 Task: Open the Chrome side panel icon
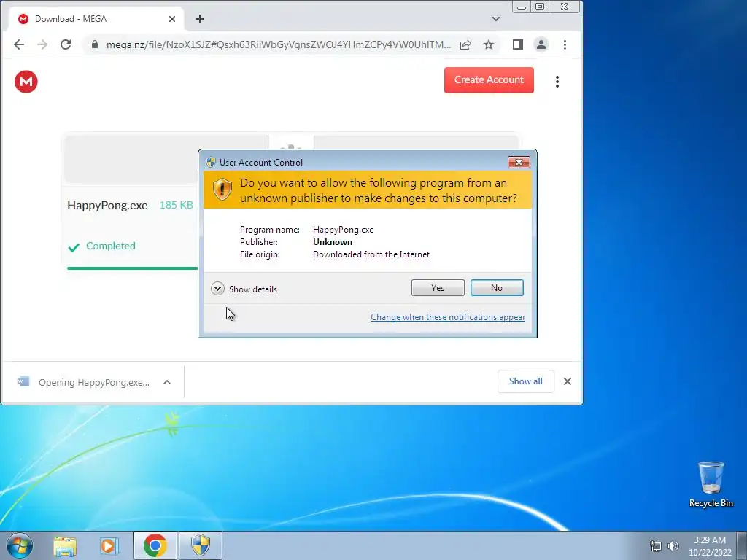518,44
